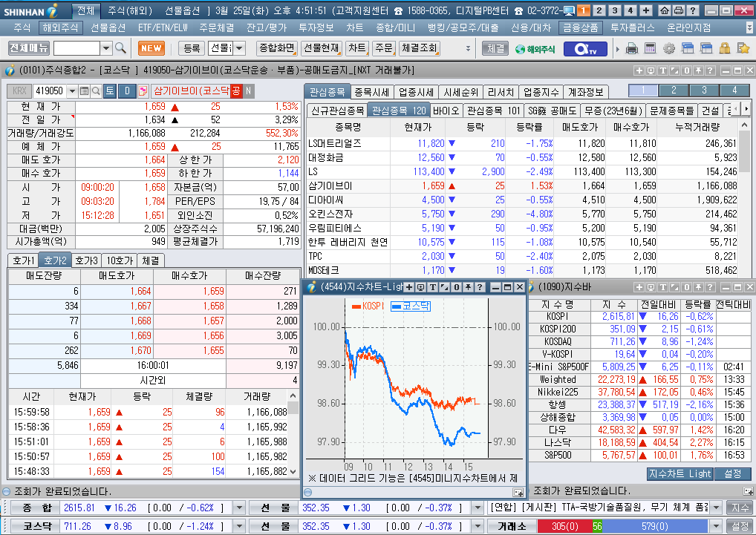The height and width of the screenshot is (535, 756).
Task: Open the Alpha TV icon in toolbar
Action: [x=585, y=49]
